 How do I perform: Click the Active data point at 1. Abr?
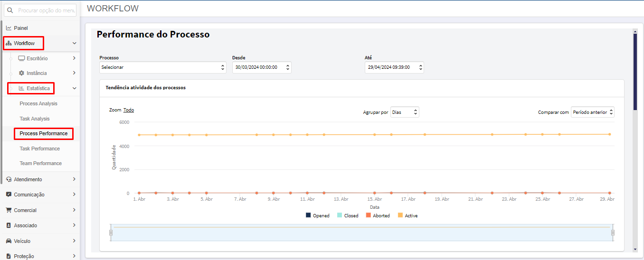139,135
